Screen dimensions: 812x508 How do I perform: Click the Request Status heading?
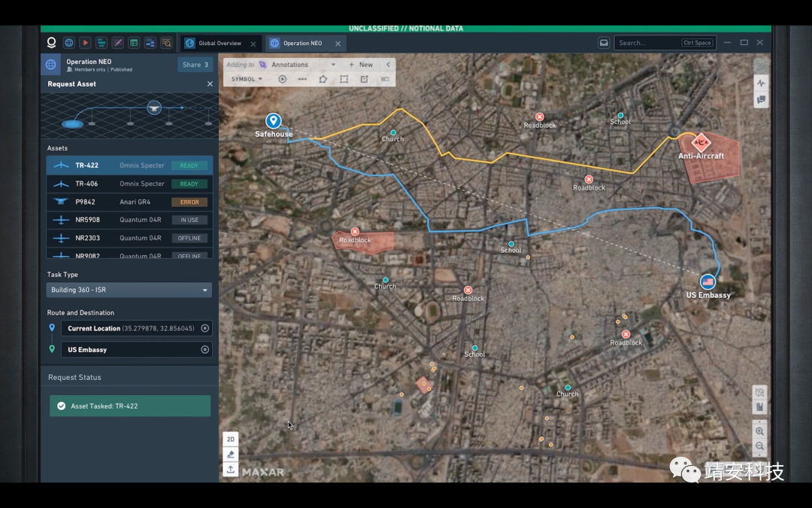[74, 377]
